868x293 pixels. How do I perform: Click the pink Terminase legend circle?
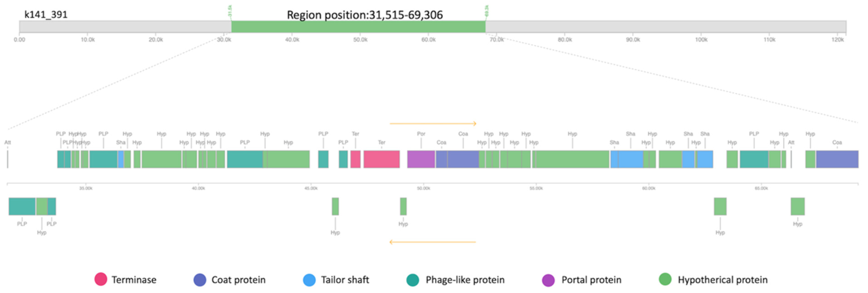pos(101,279)
